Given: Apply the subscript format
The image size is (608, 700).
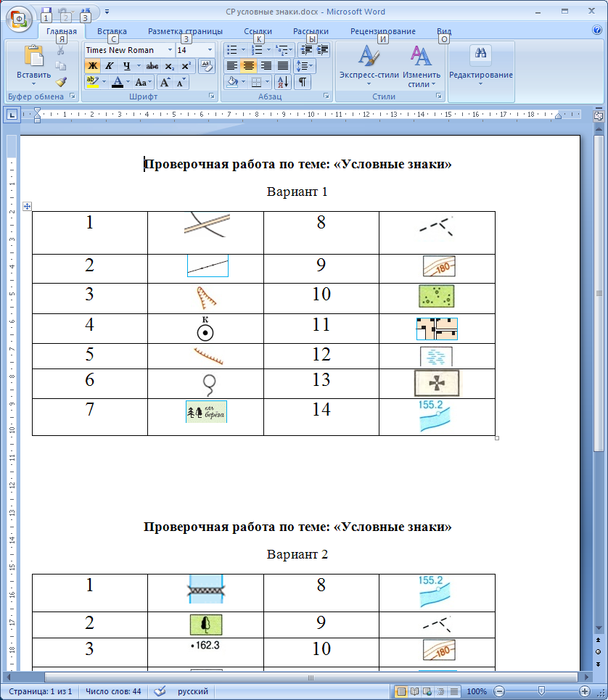Looking at the screenshot, I should coord(170,66).
